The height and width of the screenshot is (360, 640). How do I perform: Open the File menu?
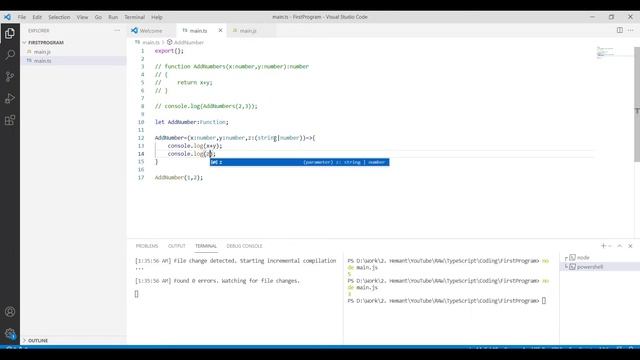pos(22,17)
